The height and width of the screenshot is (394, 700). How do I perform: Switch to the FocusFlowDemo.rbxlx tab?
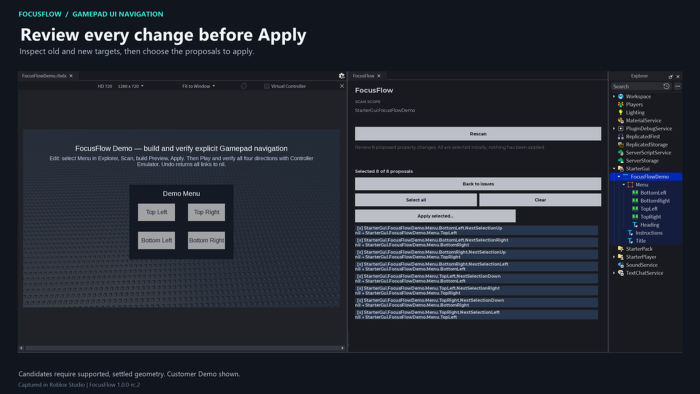click(x=47, y=76)
